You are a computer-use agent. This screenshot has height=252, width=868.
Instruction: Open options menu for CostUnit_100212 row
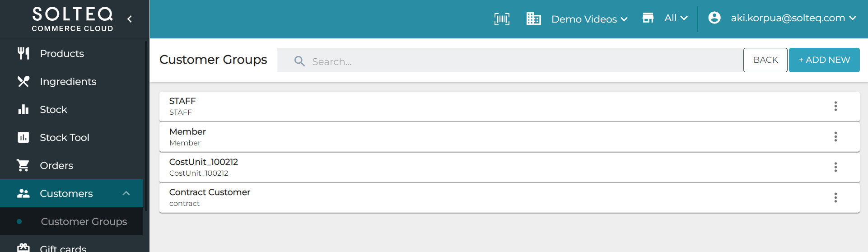click(835, 167)
